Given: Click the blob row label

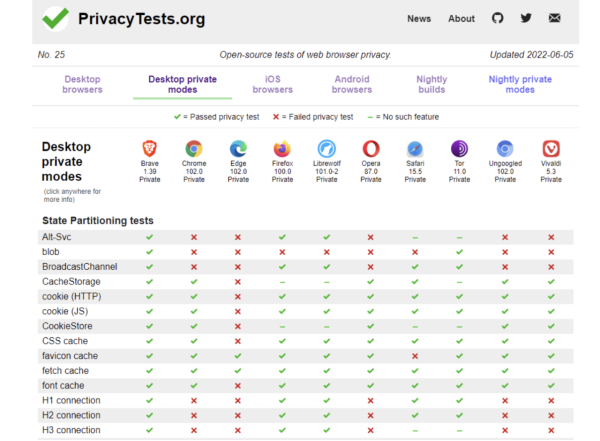Looking at the screenshot, I should coord(51,252).
